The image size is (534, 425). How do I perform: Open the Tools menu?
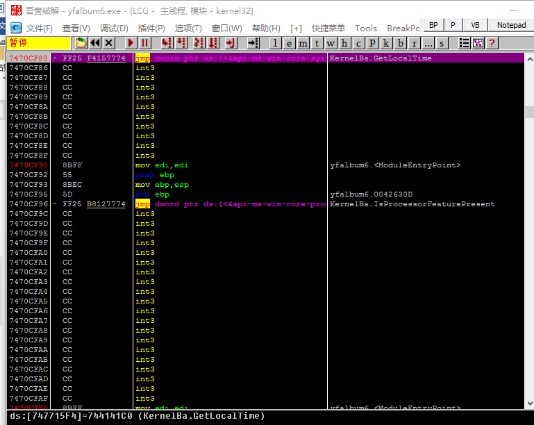(366, 28)
